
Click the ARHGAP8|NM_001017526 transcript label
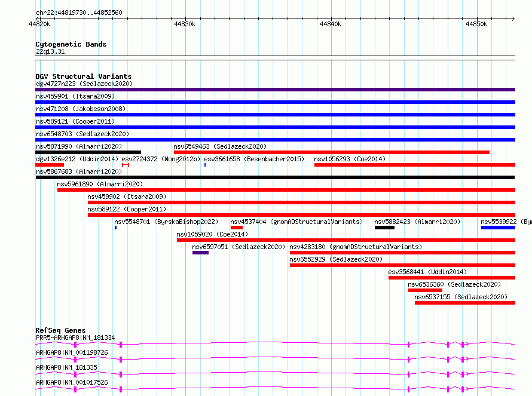[72, 382]
